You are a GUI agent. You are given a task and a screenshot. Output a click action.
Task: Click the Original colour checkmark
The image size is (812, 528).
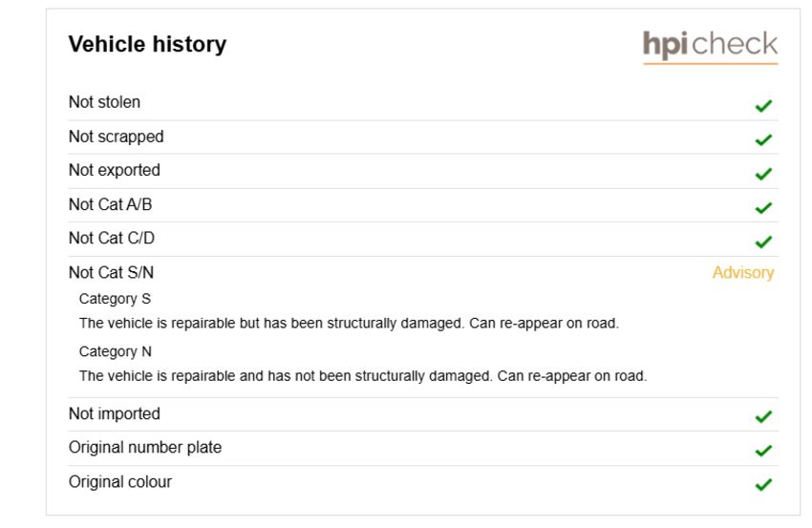point(763,484)
